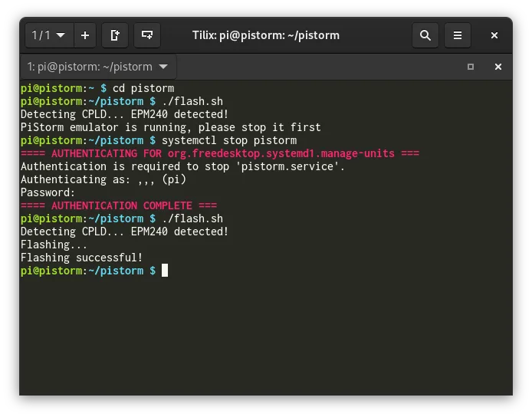Open the terminal search magnifier
This screenshot has height=417, width=532.
[425, 35]
